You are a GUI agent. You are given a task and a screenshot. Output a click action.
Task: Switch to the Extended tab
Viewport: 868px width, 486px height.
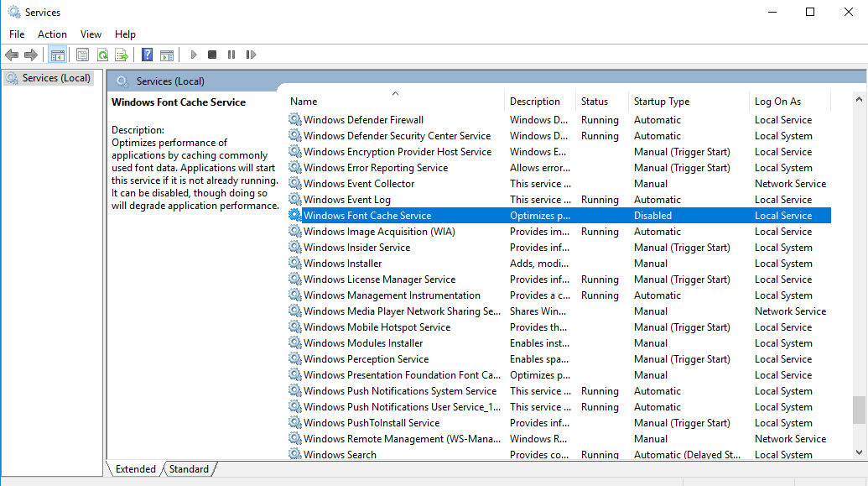pyautogui.click(x=136, y=469)
